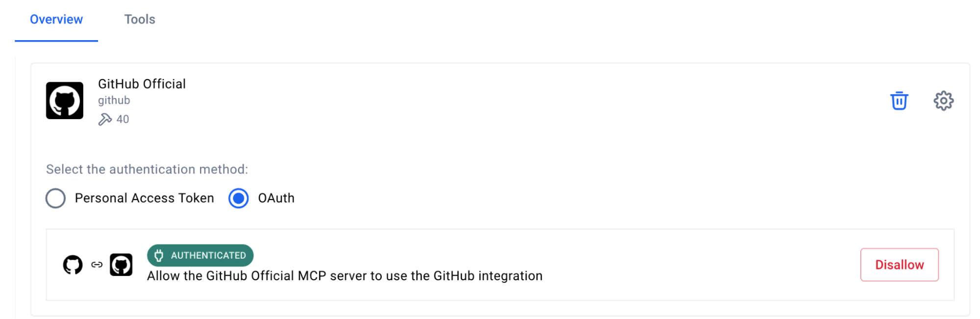
Task: Click the authentication method prompt label
Action: pyautogui.click(x=147, y=169)
